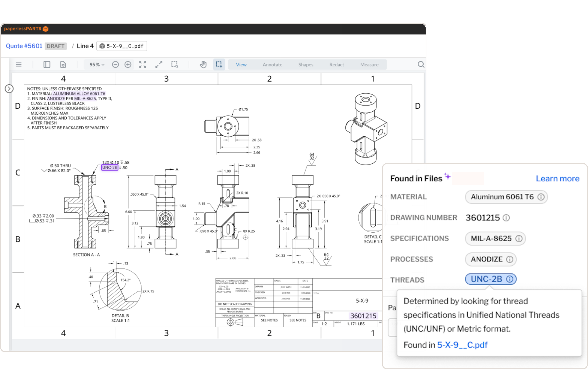Open the Quote #5601 link
The height and width of the screenshot is (392, 588).
(24, 46)
